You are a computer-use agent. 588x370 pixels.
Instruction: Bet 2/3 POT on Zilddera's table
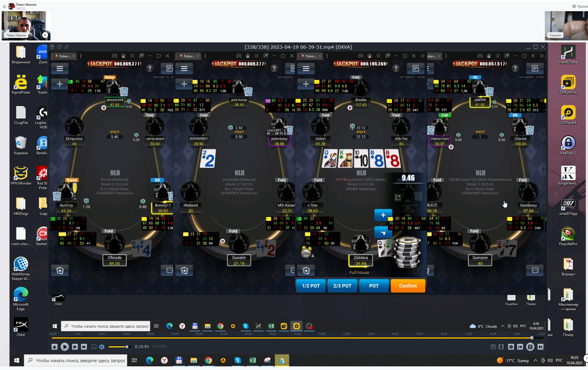click(x=342, y=286)
